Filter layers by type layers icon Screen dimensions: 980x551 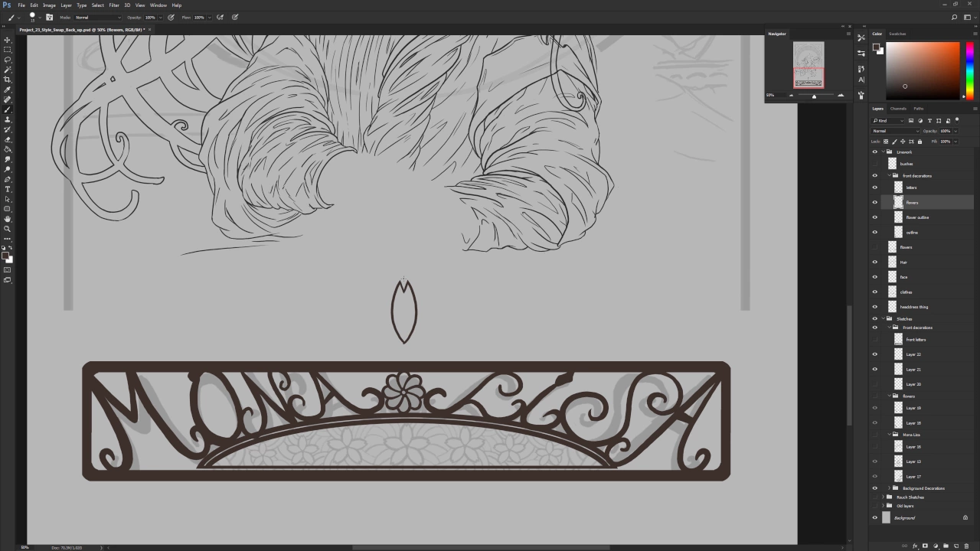click(x=929, y=121)
